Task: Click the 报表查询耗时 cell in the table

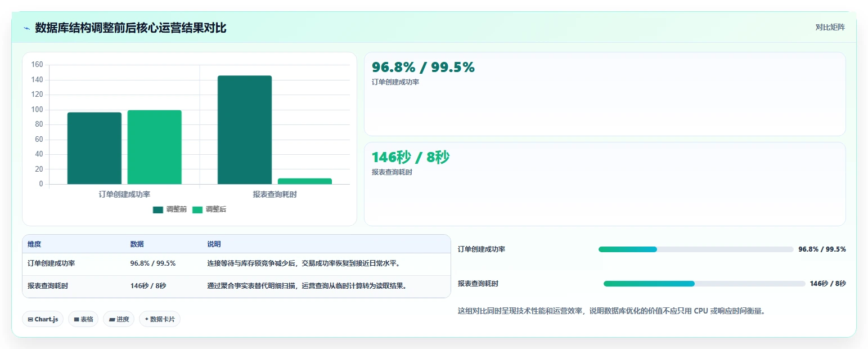Action: click(x=48, y=286)
